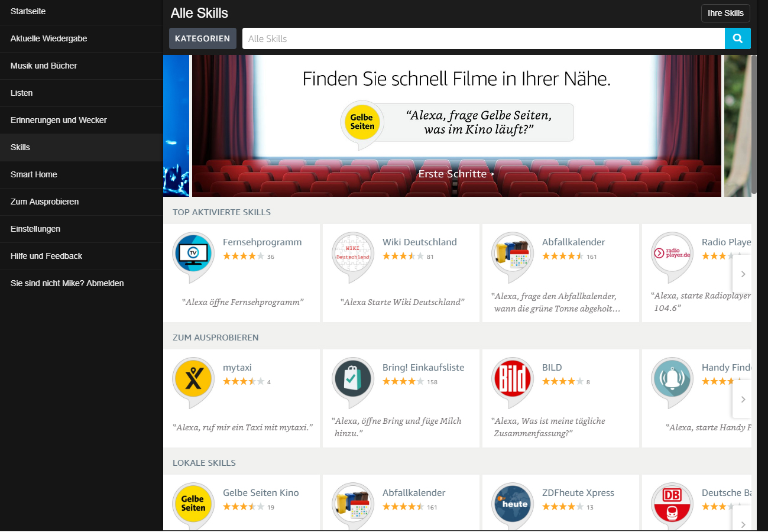
Task: Open the Fernsehprogramm skill title
Action: pyautogui.click(x=262, y=242)
